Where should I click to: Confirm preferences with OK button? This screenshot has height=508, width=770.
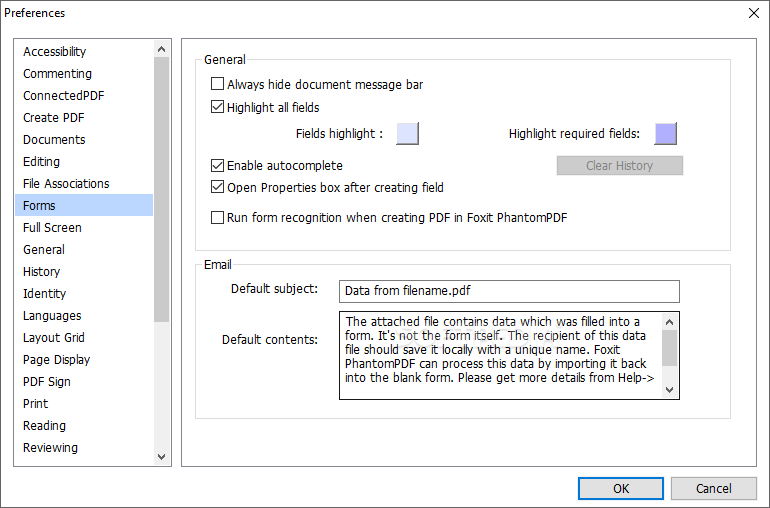pos(621,488)
